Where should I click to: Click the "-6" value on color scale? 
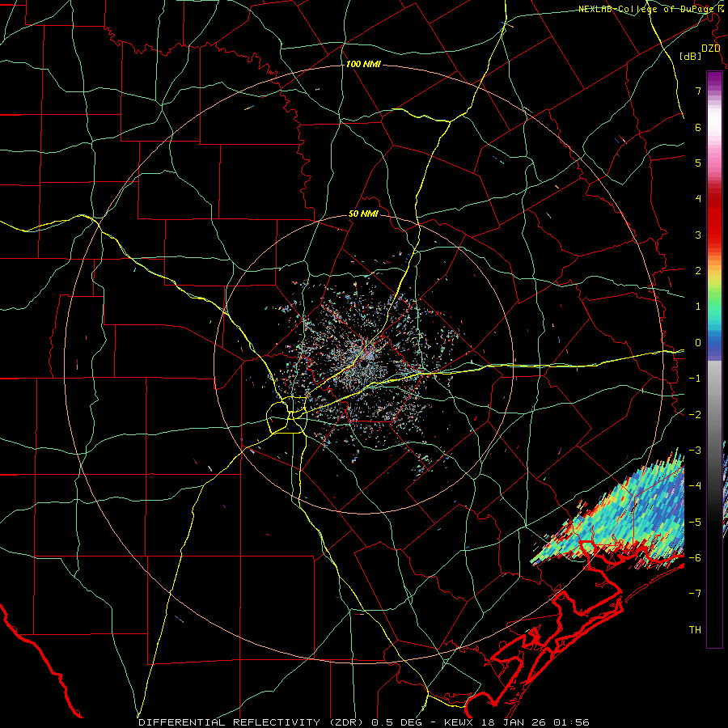tap(695, 558)
